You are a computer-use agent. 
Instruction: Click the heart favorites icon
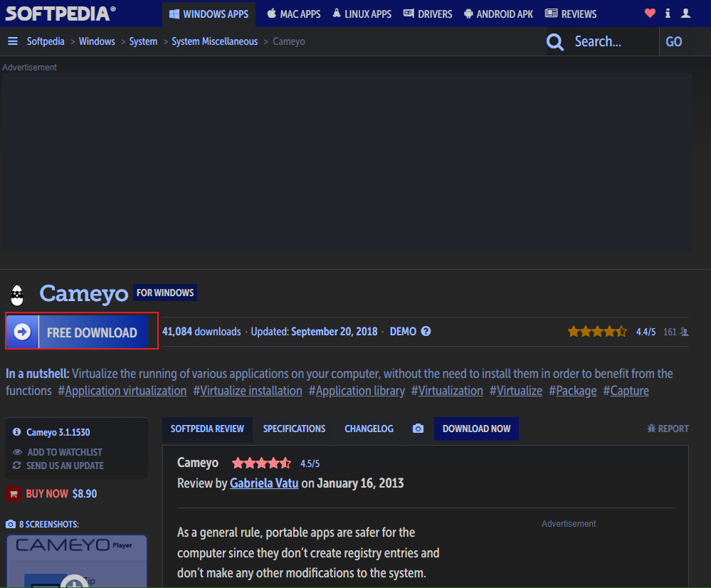click(x=650, y=13)
